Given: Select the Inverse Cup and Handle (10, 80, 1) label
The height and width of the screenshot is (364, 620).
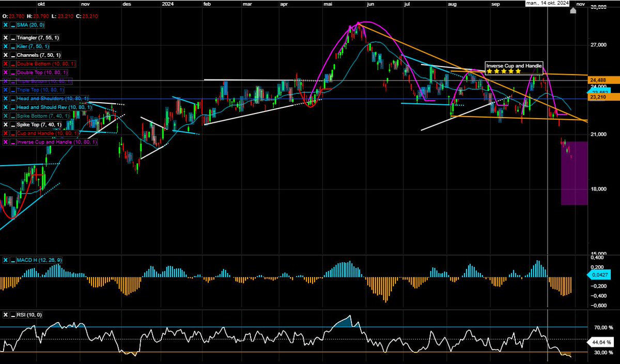Looking at the screenshot, I should (56, 142).
